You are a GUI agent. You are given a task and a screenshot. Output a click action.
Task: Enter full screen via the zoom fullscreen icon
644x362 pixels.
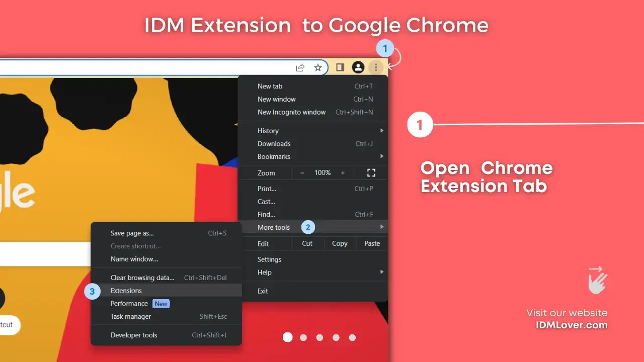[x=371, y=172]
